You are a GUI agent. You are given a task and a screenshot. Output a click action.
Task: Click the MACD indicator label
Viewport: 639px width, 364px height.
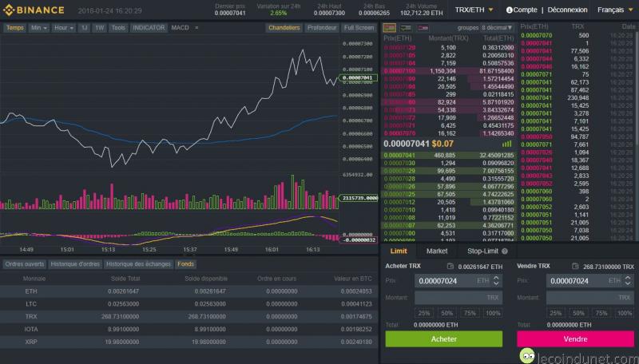(x=180, y=28)
